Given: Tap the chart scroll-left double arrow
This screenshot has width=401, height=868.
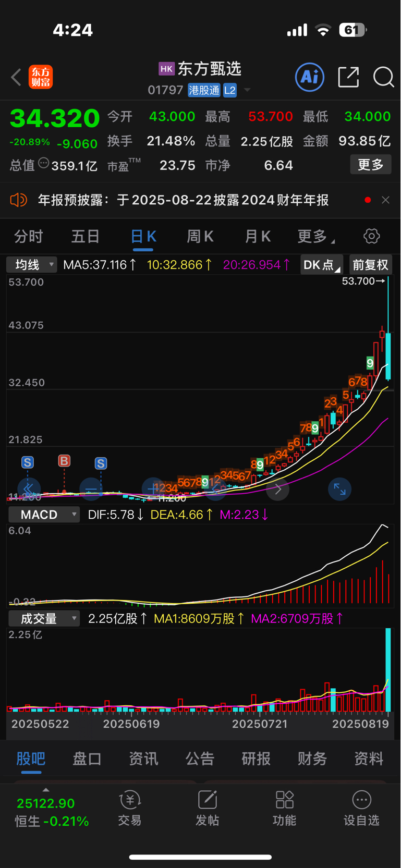Looking at the screenshot, I should pos(29,489).
